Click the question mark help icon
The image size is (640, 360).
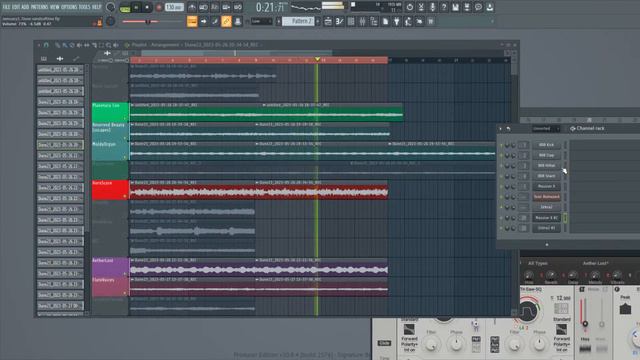coord(444,7)
